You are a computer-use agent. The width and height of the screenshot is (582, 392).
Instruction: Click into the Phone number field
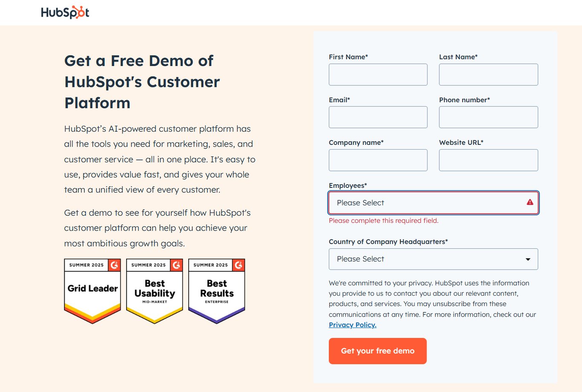click(488, 117)
